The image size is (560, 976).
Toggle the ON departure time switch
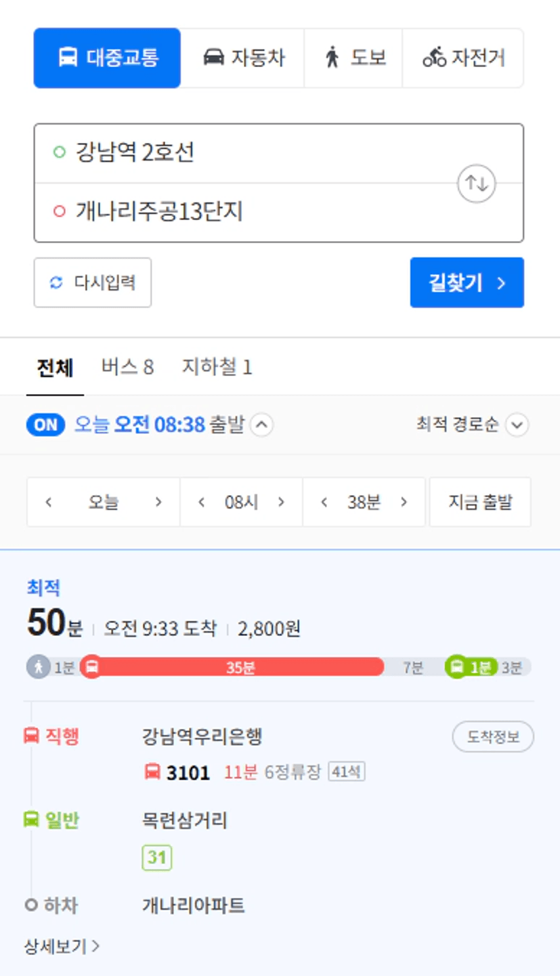coord(45,425)
